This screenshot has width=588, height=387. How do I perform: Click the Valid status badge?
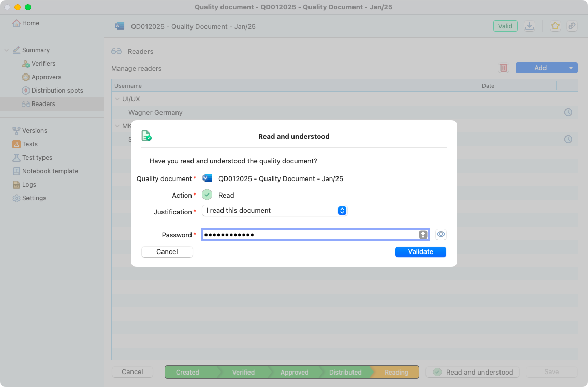505,26
